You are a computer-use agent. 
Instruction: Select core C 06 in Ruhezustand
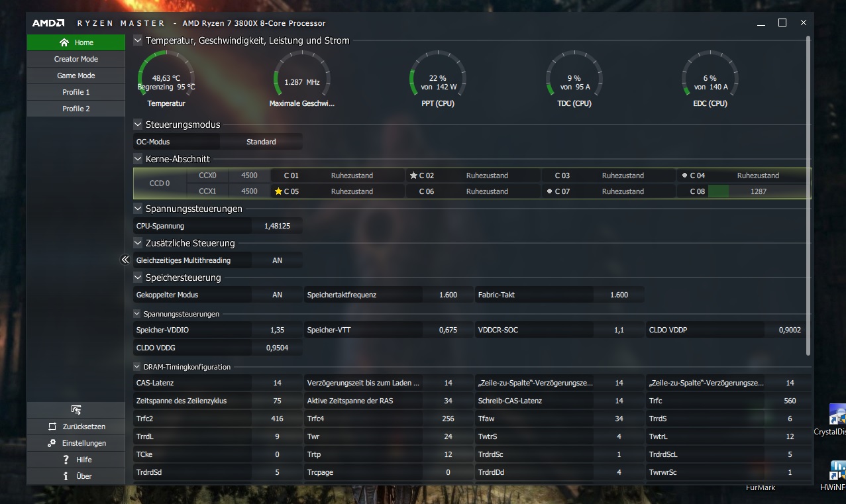coord(472,191)
